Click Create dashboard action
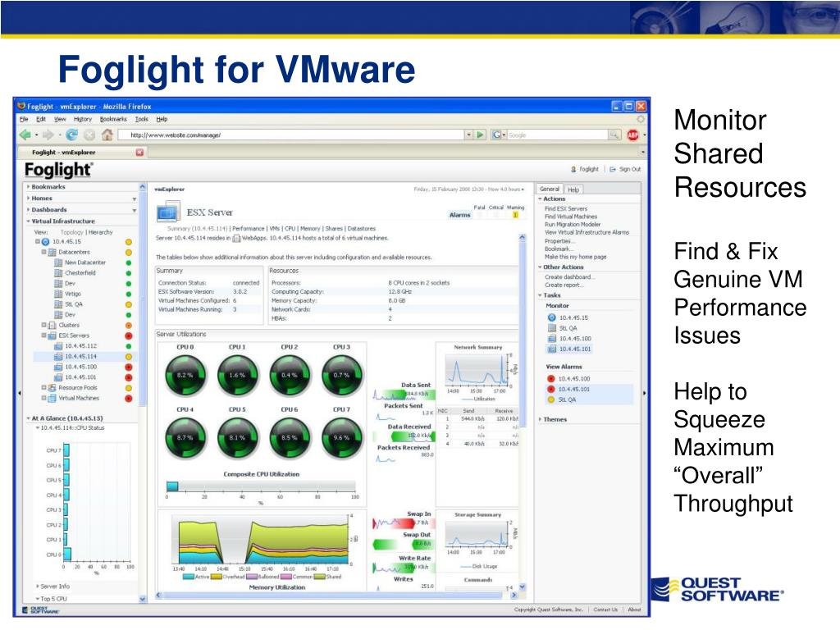This screenshot has width=840, height=630. click(569, 277)
